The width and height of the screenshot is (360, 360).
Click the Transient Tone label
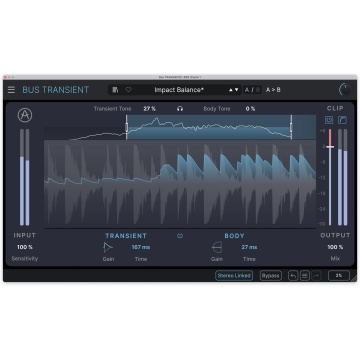pos(112,109)
